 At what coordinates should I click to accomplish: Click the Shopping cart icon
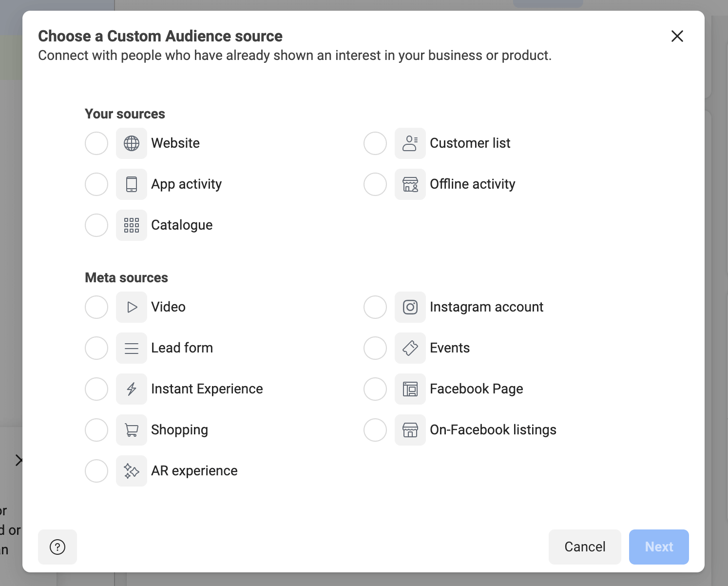tap(131, 430)
